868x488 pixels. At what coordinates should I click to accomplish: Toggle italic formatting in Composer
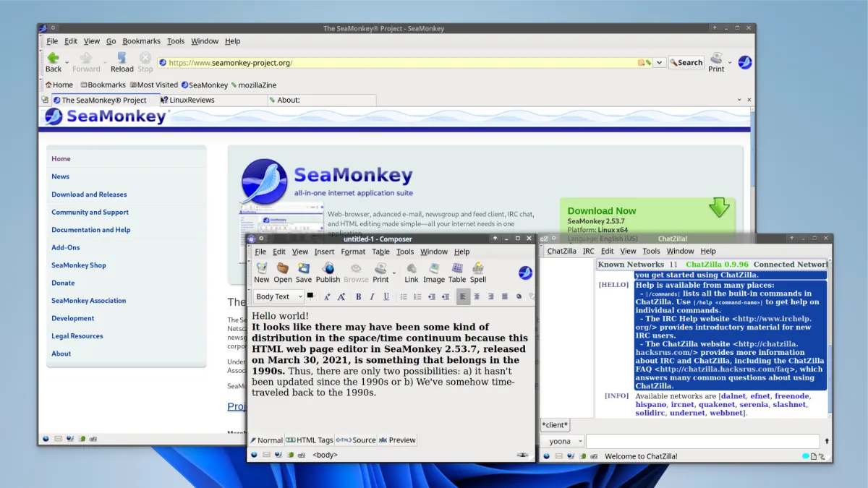click(x=373, y=296)
